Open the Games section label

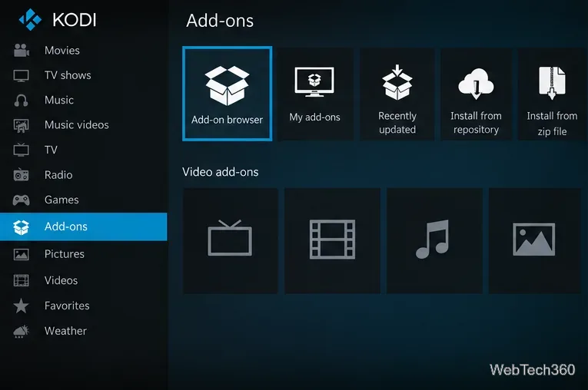tap(61, 200)
